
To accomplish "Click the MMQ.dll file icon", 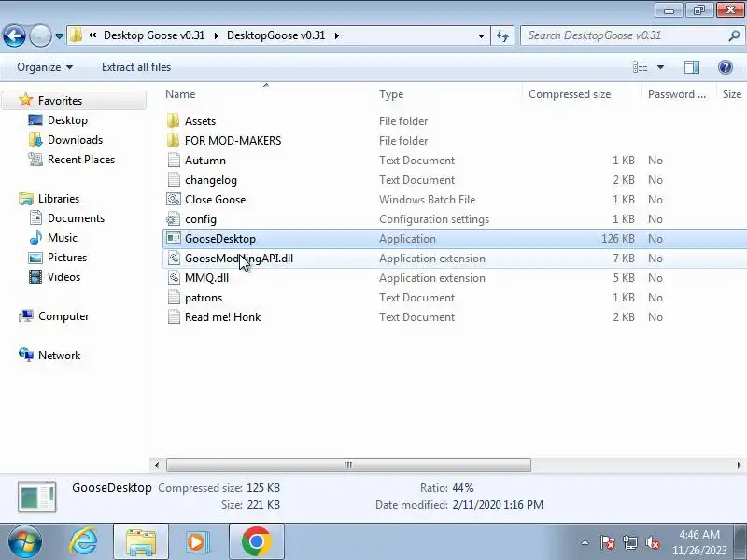I will click(174, 277).
